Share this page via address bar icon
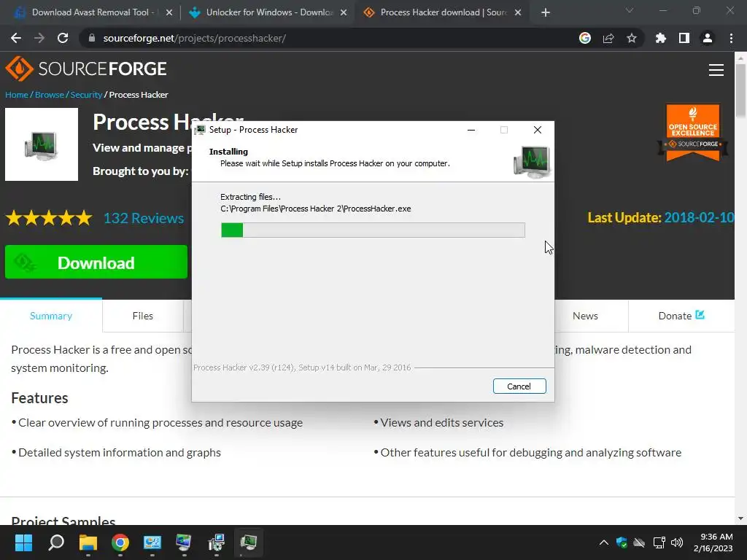Image resolution: width=747 pixels, height=560 pixels. tap(608, 38)
